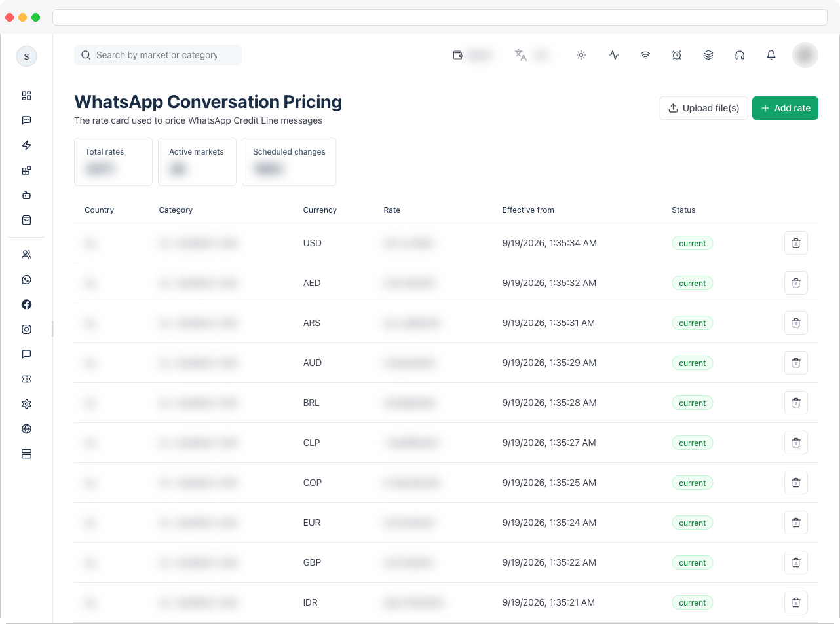Click the Country column header
This screenshot has height=624, width=840.
coord(99,210)
